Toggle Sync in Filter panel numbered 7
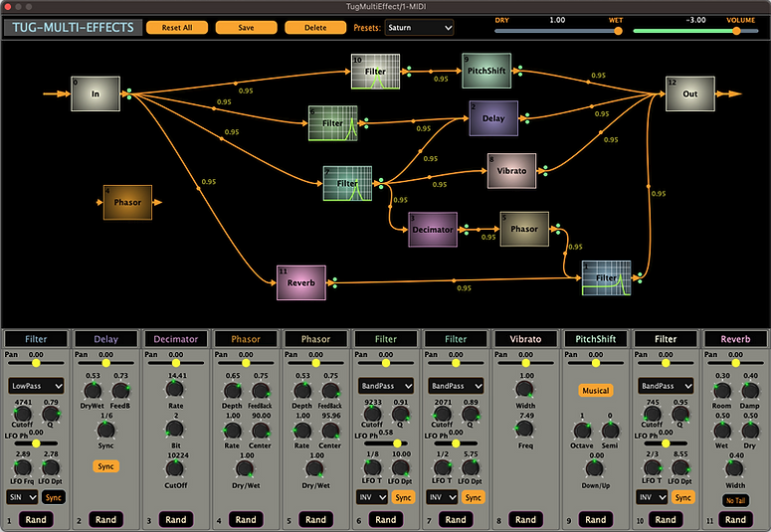771x532 pixels. (x=473, y=497)
